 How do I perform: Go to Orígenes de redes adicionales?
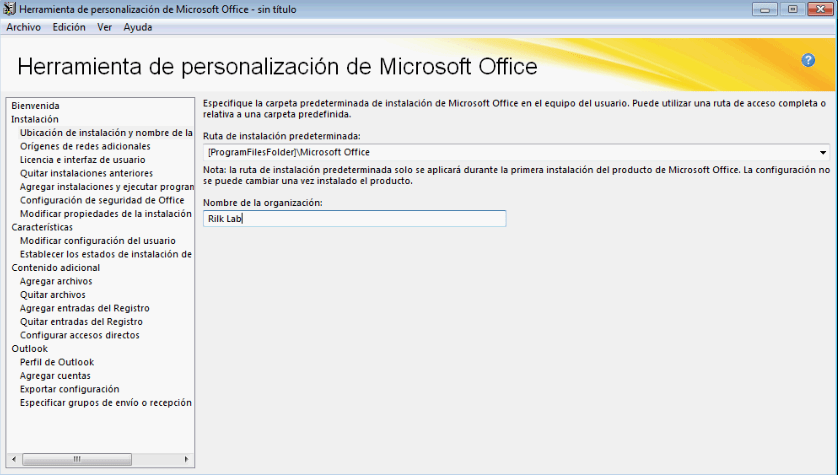(85, 146)
